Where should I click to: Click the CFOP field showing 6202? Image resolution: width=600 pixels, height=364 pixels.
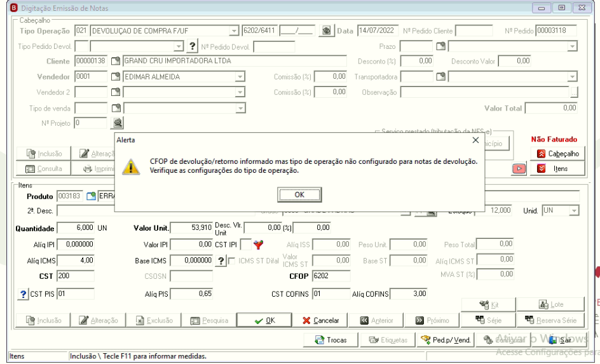331,276
